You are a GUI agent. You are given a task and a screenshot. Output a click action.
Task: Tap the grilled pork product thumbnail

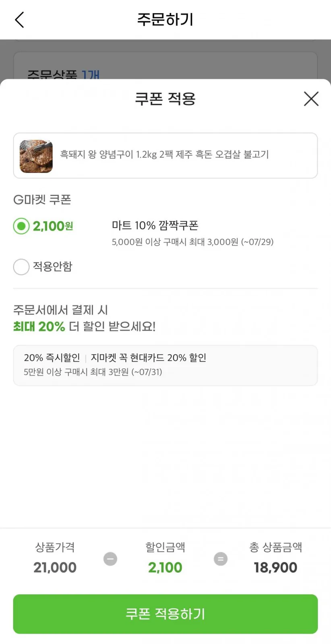36,156
